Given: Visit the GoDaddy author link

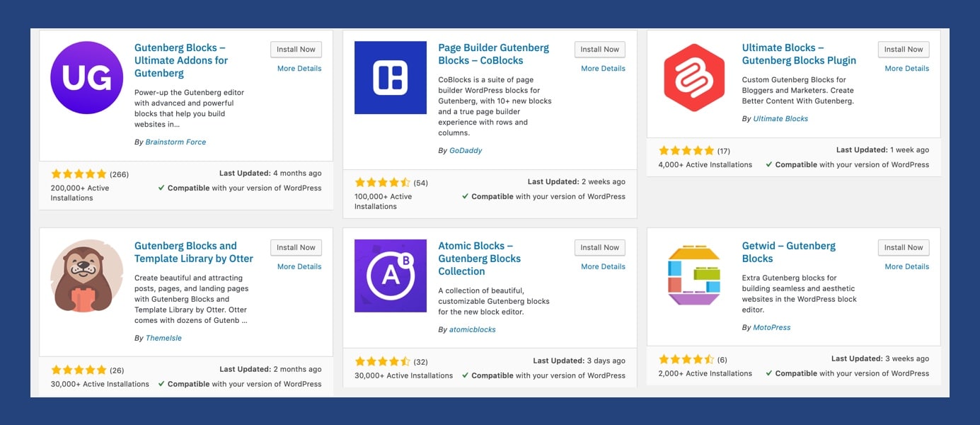Looking at the screenshot, I should pos(466,151).
